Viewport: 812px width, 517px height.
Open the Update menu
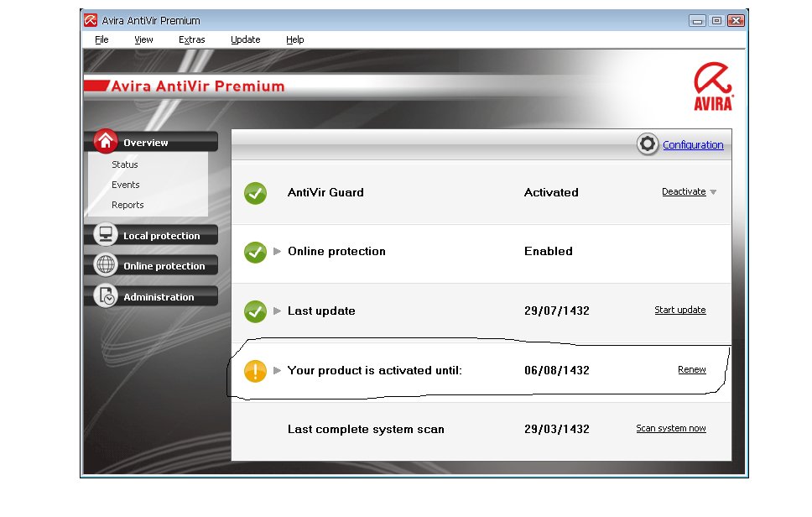click(246, 39)
